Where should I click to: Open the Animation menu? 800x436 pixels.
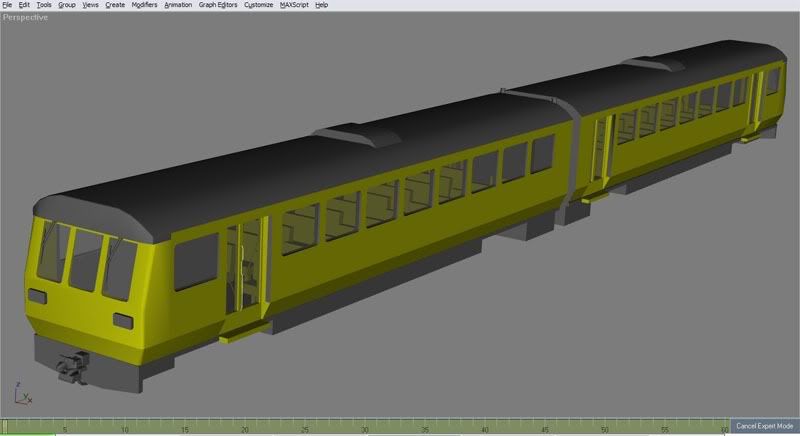tap(178, 5)
